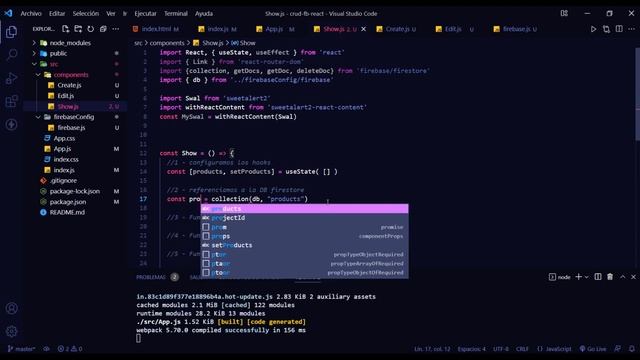Image resolution: width=640 pixels, height=360 pixels.
Task: Collapse all folders in Explorer
Action: [x=103, y=29]
